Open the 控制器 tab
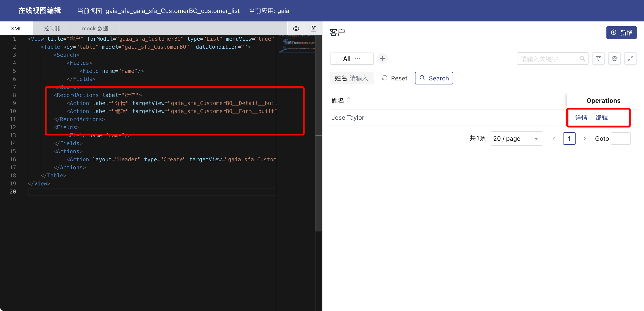The width and height of the screenshot is (644, 311). (x=52, y=28)
